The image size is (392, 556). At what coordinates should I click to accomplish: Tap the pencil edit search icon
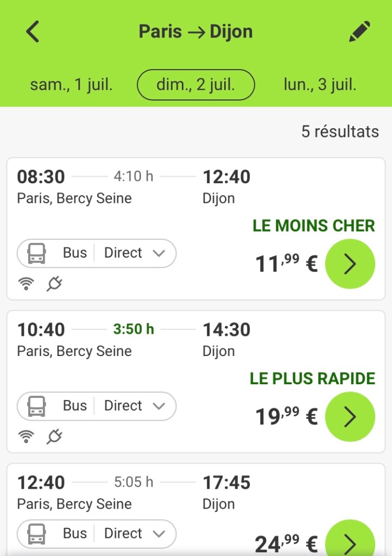tap(359, 32)
